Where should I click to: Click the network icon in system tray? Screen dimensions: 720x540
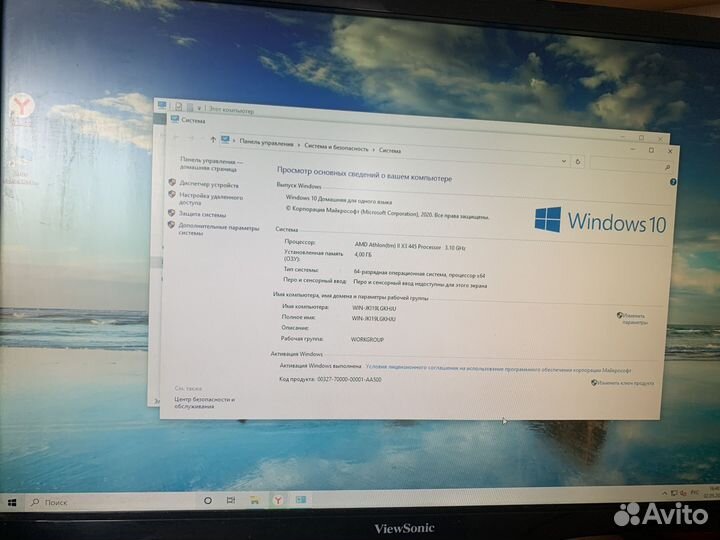coord(674,493)
